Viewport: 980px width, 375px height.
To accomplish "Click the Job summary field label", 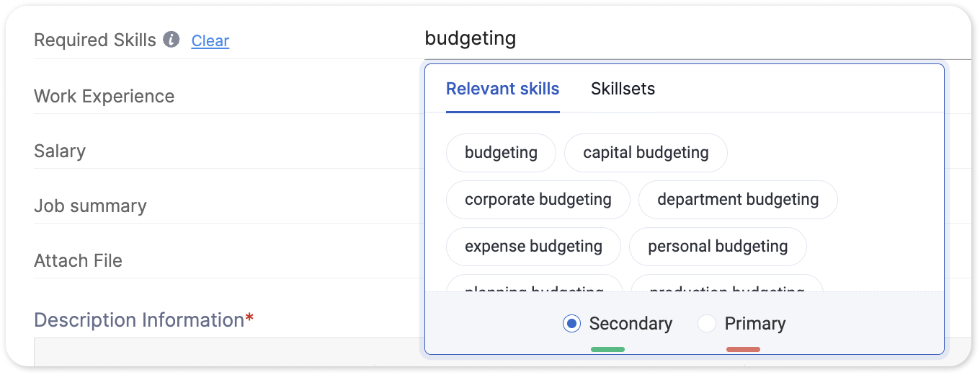I will [90, 206].
